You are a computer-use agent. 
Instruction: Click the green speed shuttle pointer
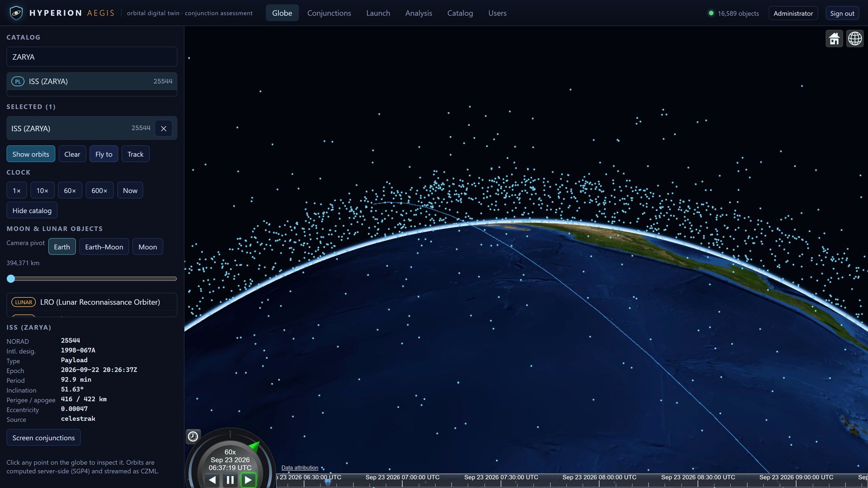click(254, 446)
